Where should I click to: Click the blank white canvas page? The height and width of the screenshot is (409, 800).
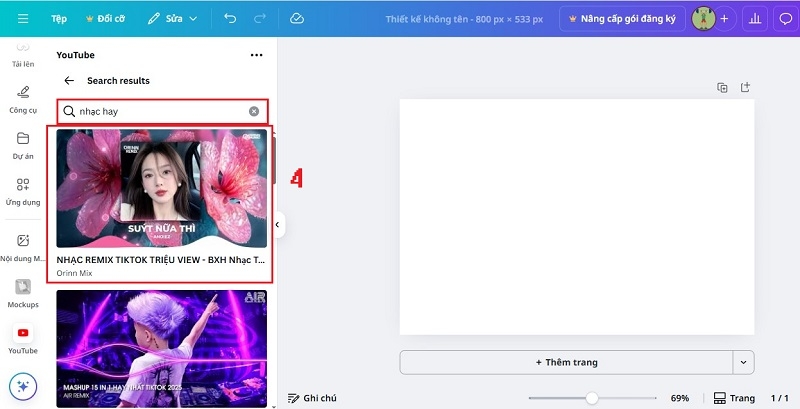point(577,217)
